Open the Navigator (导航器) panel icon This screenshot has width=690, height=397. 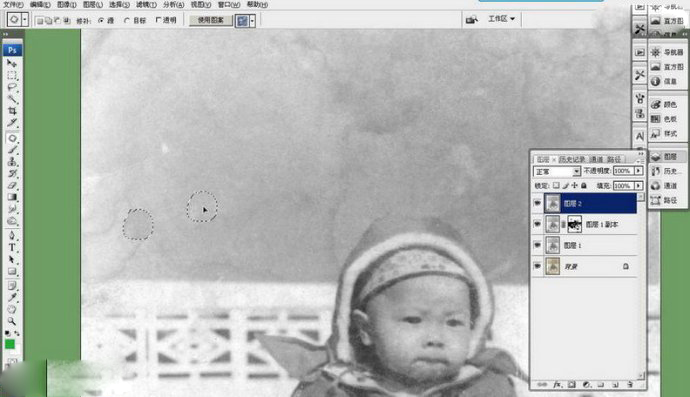coord(668,52)
